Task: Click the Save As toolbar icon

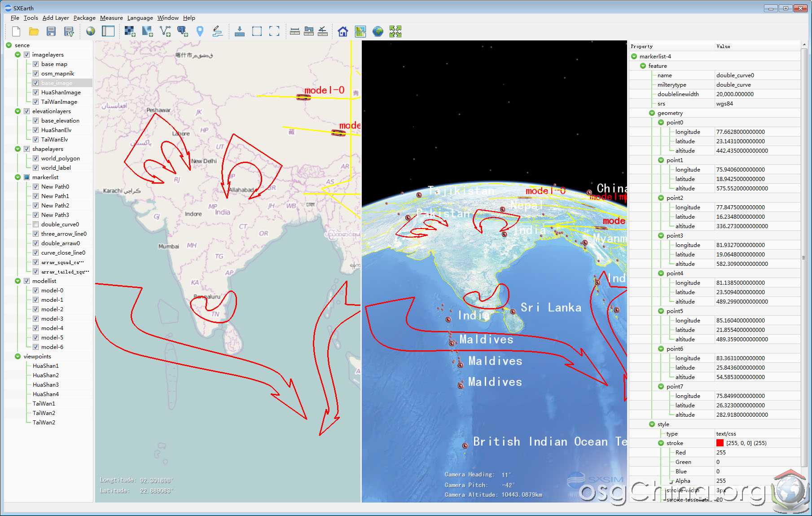Action: [x=69, y=31]
